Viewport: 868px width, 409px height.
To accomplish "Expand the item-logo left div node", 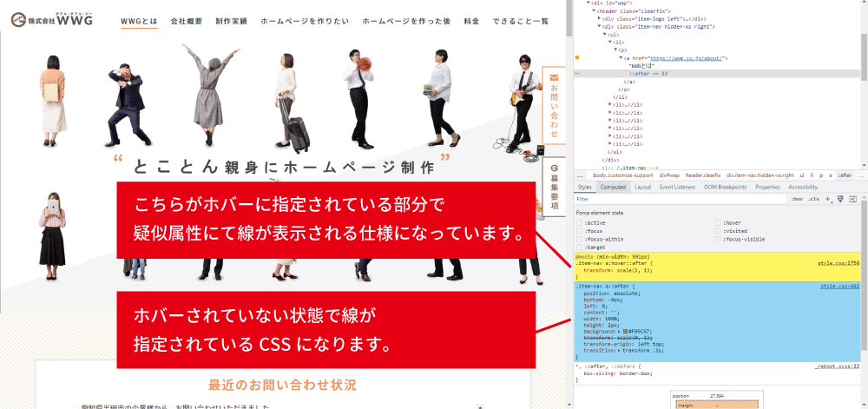I will pos(600,18).
